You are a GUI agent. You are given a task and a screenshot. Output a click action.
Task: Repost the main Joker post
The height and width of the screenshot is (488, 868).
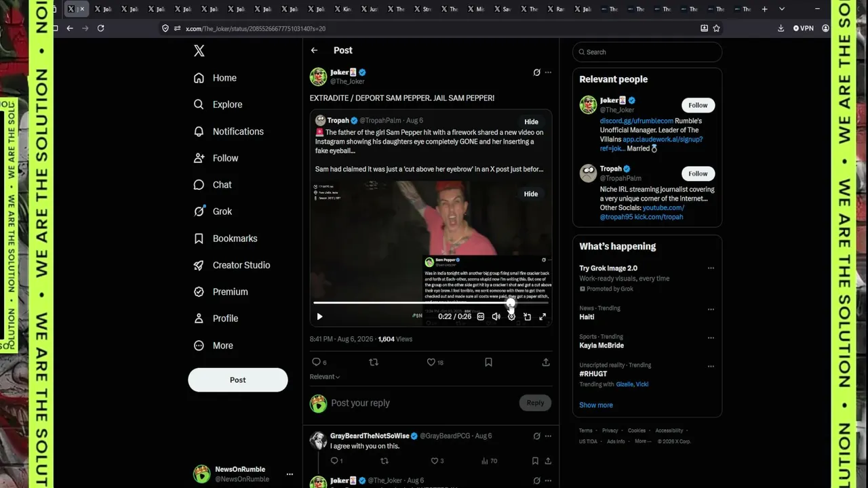click(373, 362)
